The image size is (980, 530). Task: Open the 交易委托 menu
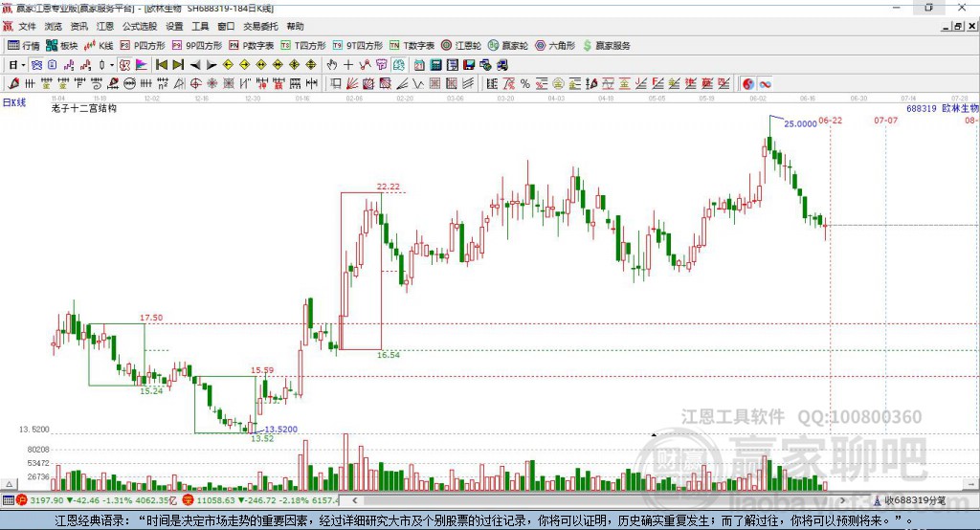point(260,26)
